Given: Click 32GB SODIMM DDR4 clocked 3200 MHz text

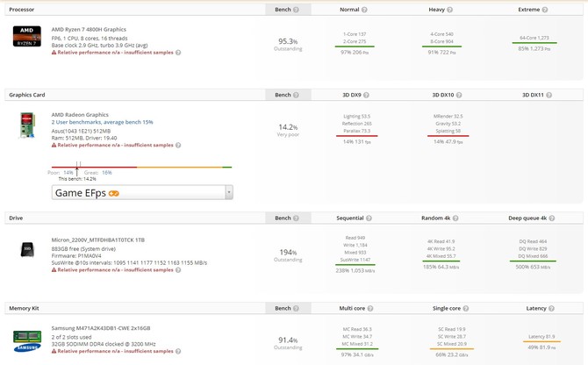Looking at the screenshot, I should [x=104, y=344].
